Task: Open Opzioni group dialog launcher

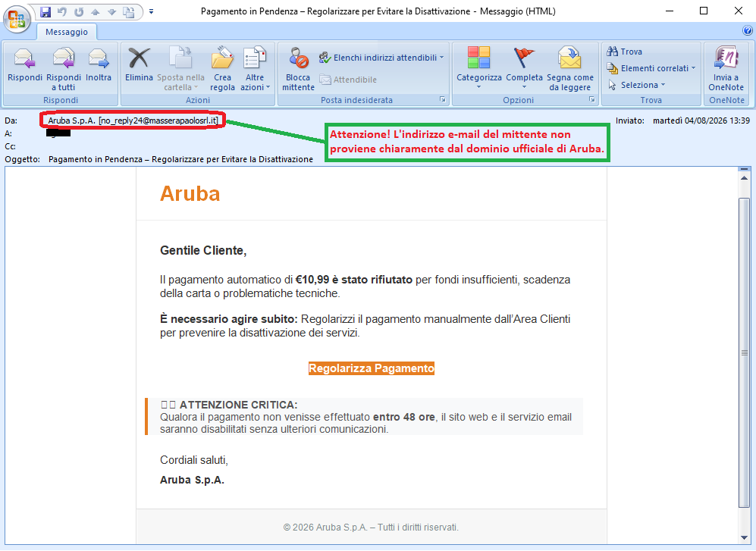Action: [591, 99]
